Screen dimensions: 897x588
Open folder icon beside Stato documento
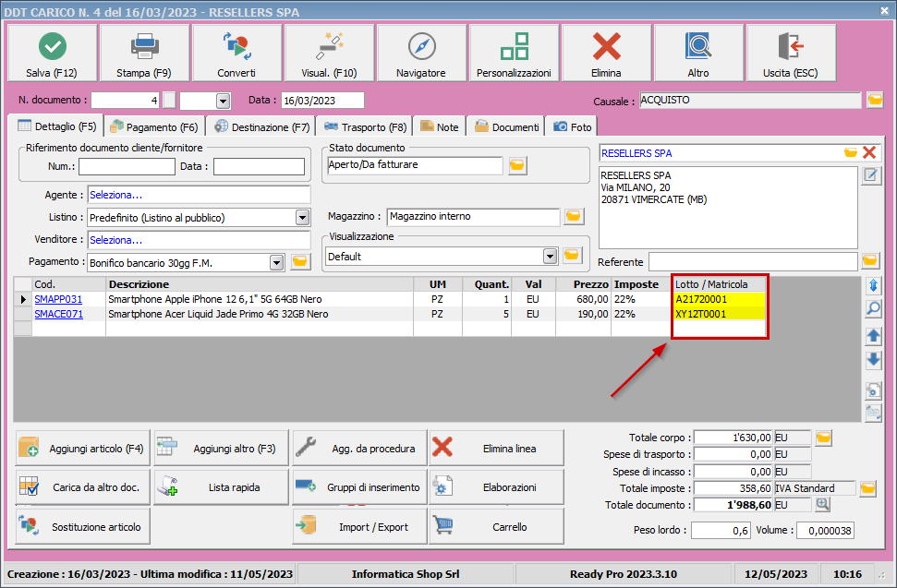pyautogui.click(x=517, y=166)
